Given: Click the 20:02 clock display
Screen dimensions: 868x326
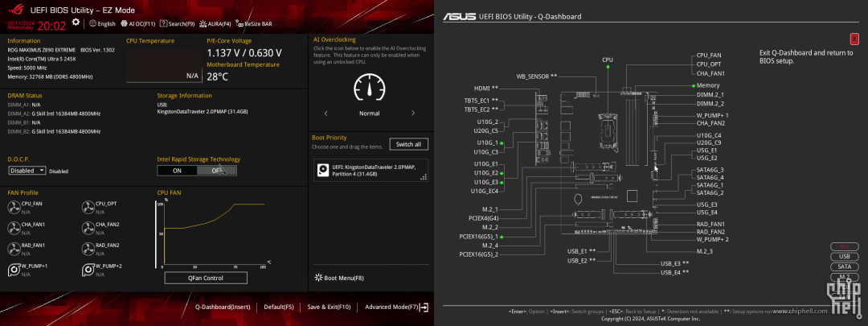Looking at the screenshot, I should click(51, 26).
